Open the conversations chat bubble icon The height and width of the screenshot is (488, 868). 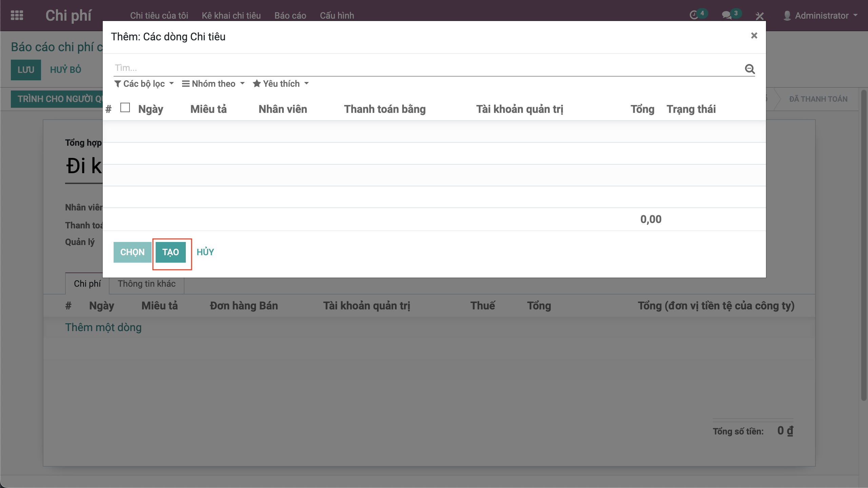point(726,15)
